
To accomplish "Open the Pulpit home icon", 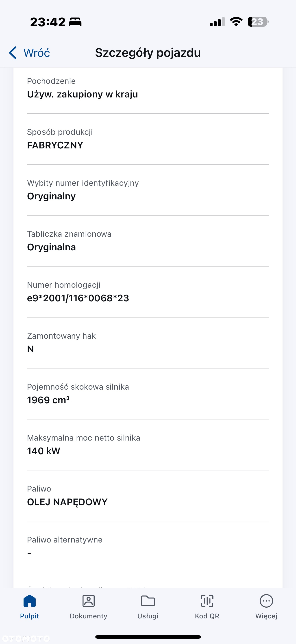I will tap(29, 601).
